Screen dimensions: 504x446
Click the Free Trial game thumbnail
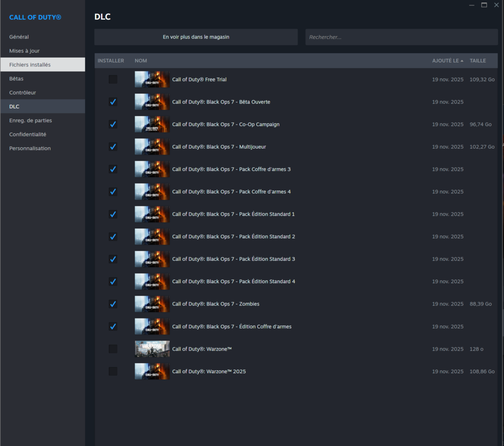[x=152, y=79]
